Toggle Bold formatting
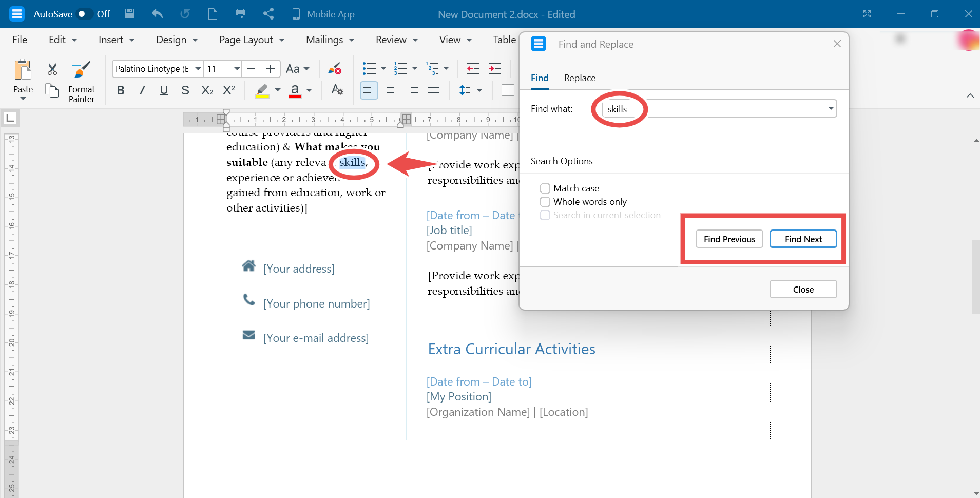 tap(121, 90)
